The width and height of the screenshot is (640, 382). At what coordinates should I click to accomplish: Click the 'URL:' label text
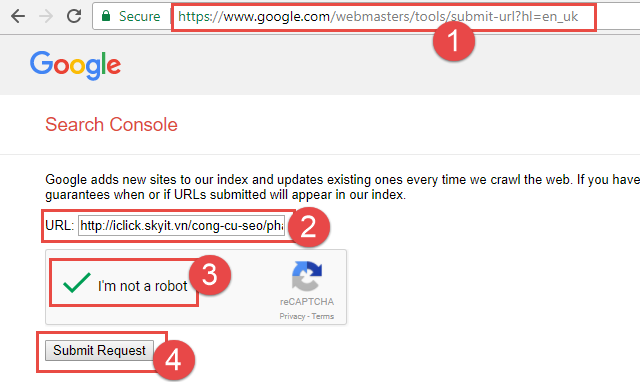60,225
